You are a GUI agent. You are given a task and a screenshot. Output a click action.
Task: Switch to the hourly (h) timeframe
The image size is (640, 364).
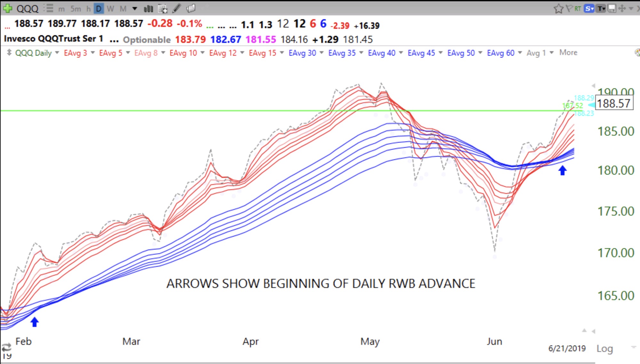[x=88, y=9]
